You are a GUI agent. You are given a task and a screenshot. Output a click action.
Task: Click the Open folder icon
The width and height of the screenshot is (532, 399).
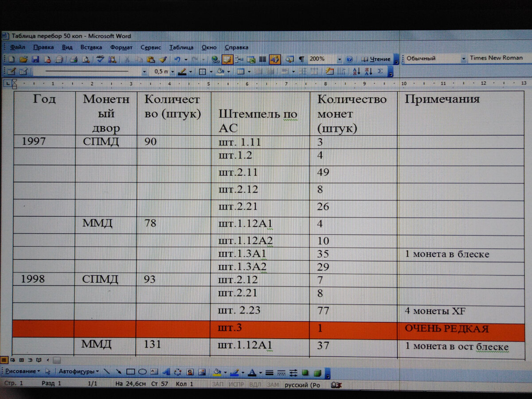coord(23,59)
